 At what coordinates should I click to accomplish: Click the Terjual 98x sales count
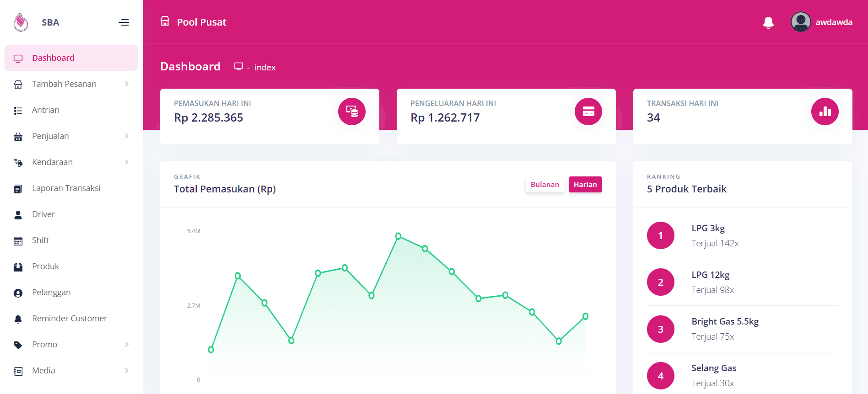tap(713, 290)
